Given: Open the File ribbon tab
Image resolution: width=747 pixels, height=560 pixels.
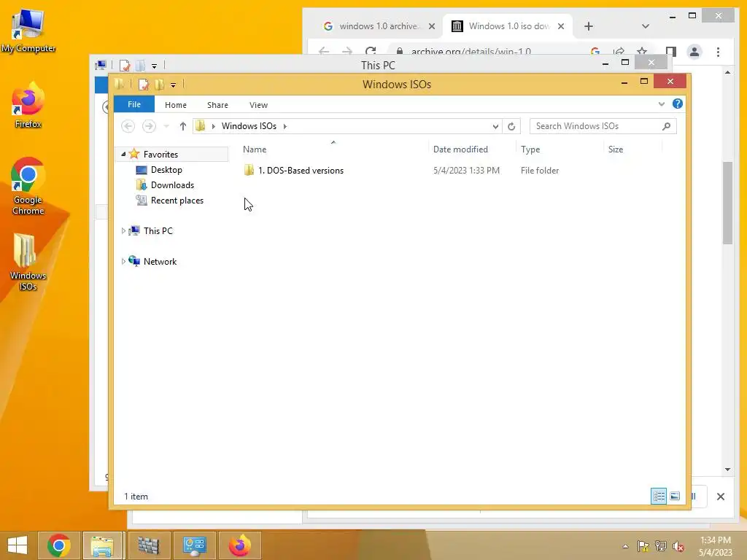Looking at the screenshot, I should 134,104.
